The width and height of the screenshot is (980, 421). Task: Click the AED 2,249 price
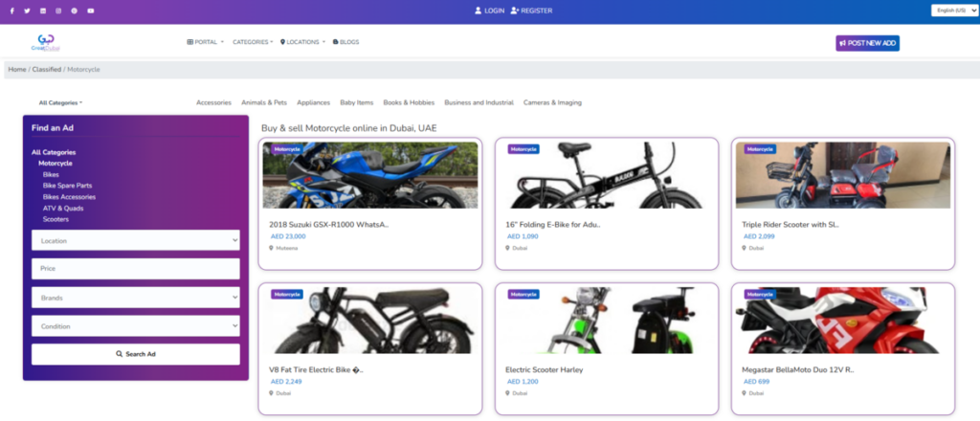(x=286, y=382)
